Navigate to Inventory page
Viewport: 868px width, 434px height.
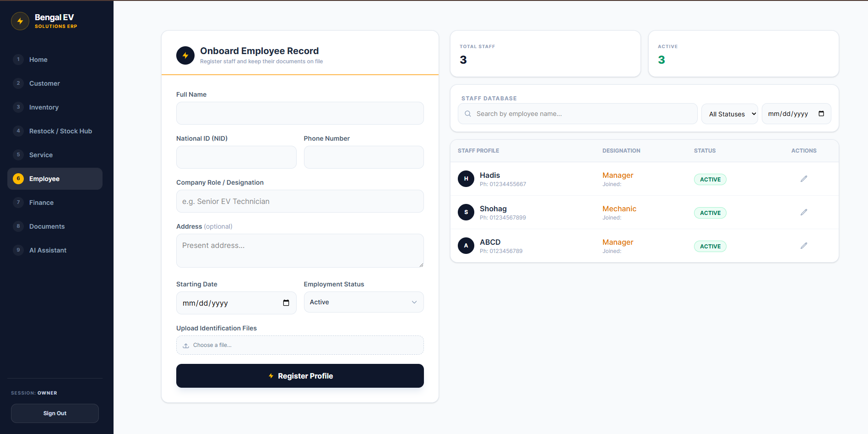(55, 107)
